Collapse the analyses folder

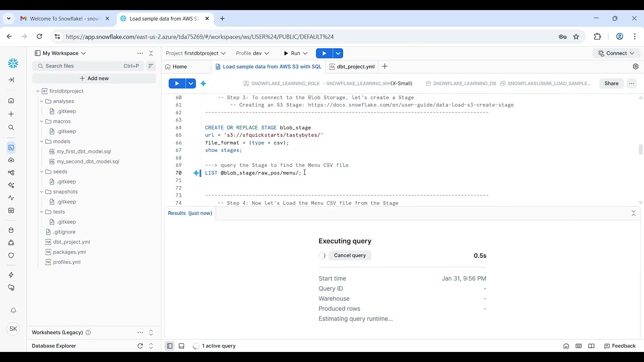(42, 101)
